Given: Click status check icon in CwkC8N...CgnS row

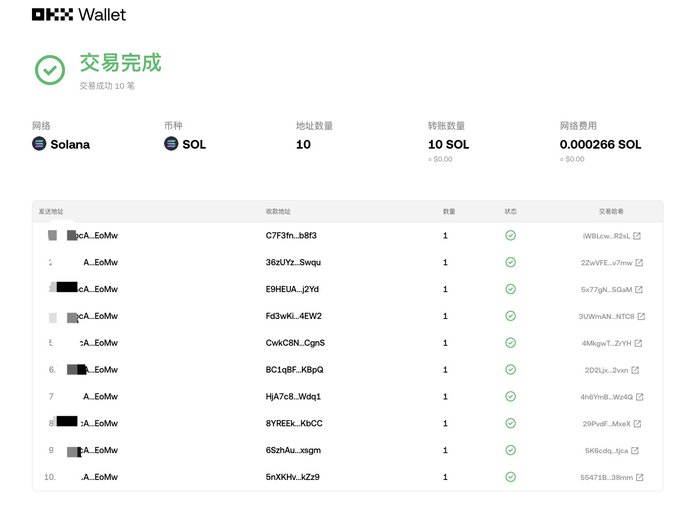Looking at the screenshot, I should click(510, 343).
